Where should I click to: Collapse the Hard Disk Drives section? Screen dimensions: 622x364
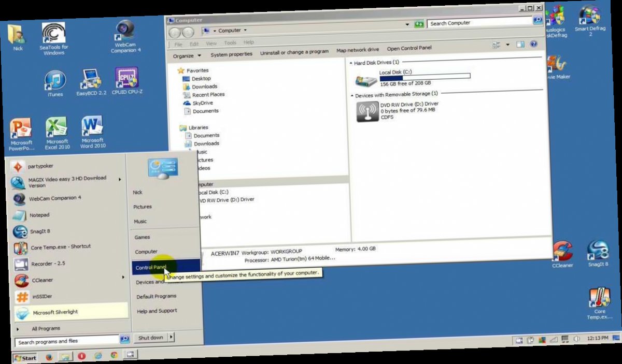click(351, 62)
